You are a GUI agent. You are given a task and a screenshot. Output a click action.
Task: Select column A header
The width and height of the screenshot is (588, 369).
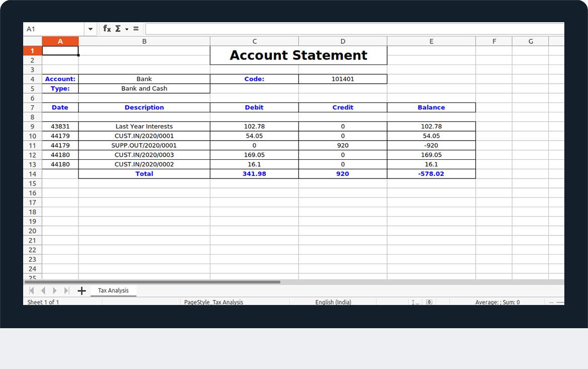(60, 41)
